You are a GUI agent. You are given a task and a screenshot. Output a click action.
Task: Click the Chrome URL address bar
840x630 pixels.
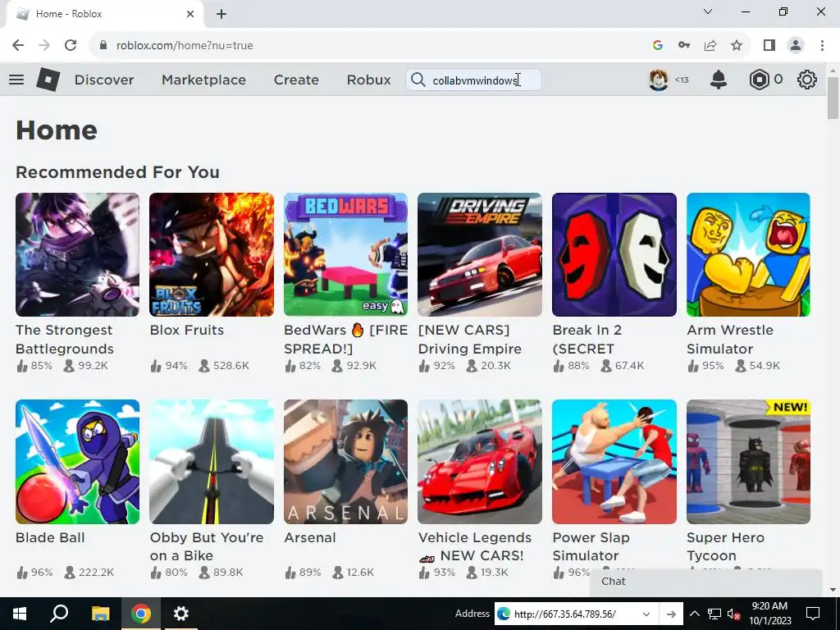click(x=375, y=46)
